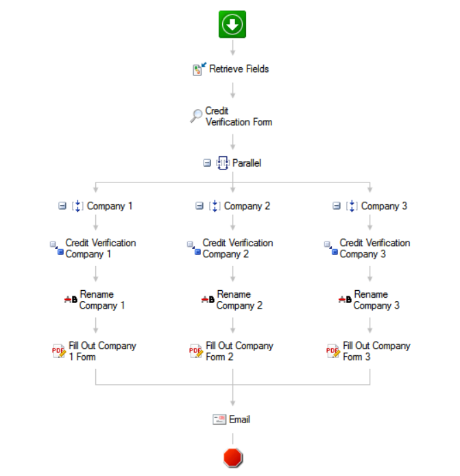
Task: Collapse the Company 1 branch
Action: point(62,206)
